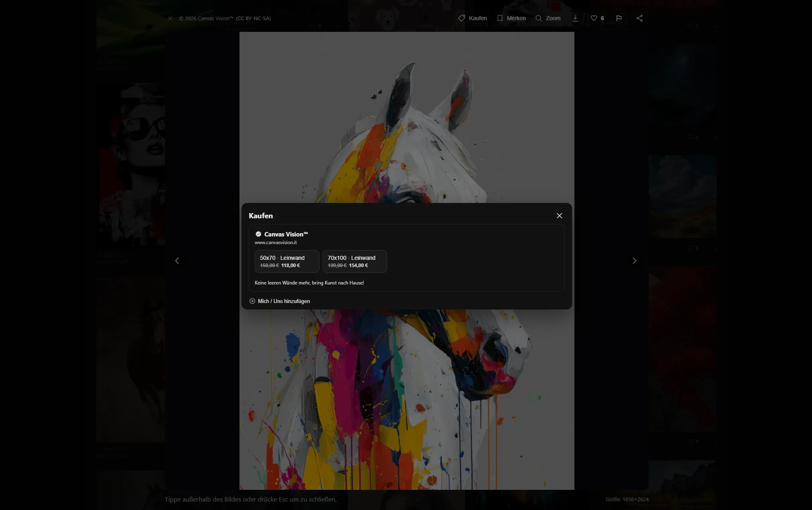
Task: Toggle the heart like icon
Action: (593, 18)
